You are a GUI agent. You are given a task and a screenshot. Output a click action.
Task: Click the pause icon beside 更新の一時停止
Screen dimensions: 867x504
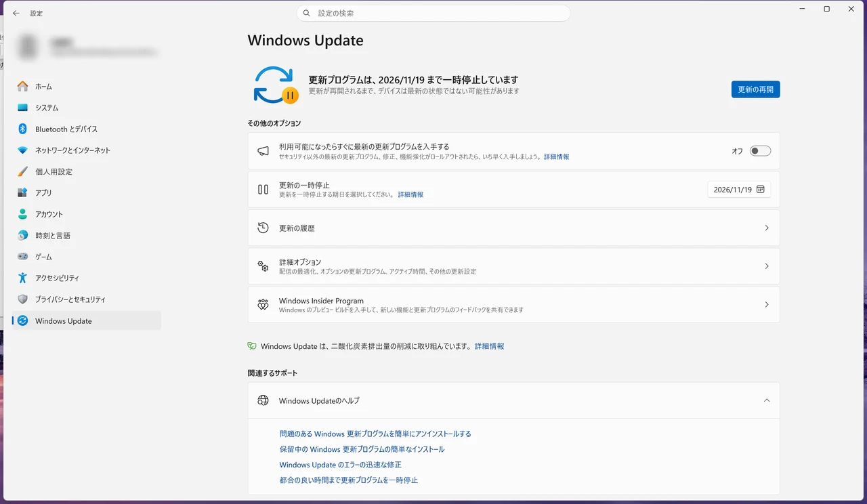[263, 190]
